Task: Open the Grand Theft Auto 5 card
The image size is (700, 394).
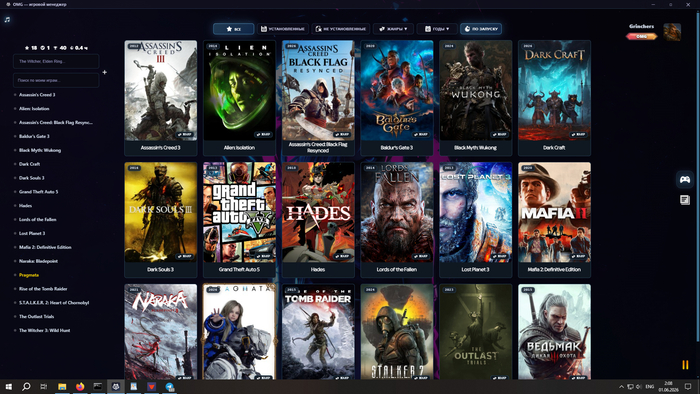Action: pyautogui.click(x=239, y=220)
